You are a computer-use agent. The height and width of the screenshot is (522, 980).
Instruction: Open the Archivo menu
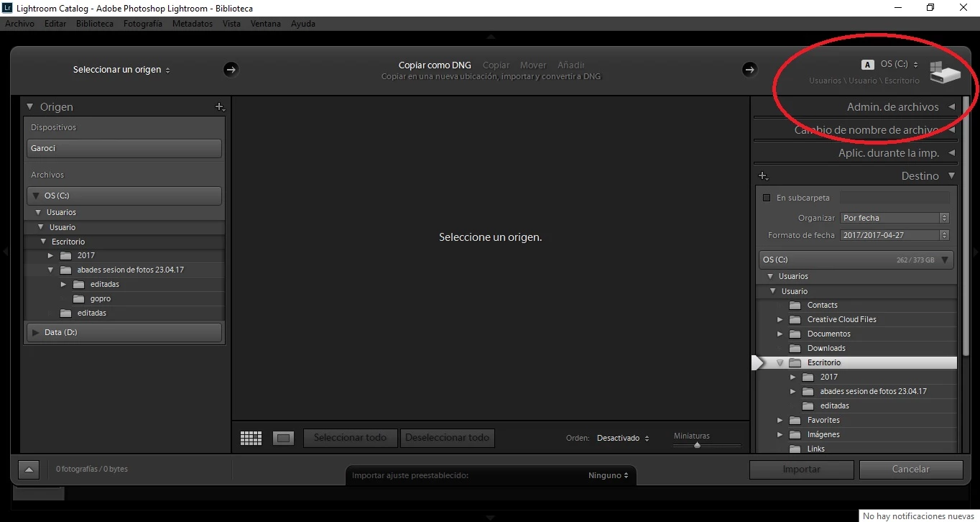(19, 24)
